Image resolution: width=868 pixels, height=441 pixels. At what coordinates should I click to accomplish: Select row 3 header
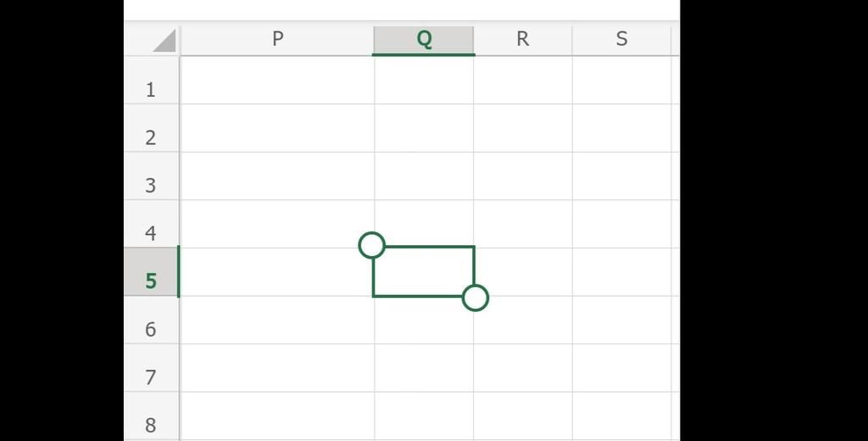coord(151,185)
